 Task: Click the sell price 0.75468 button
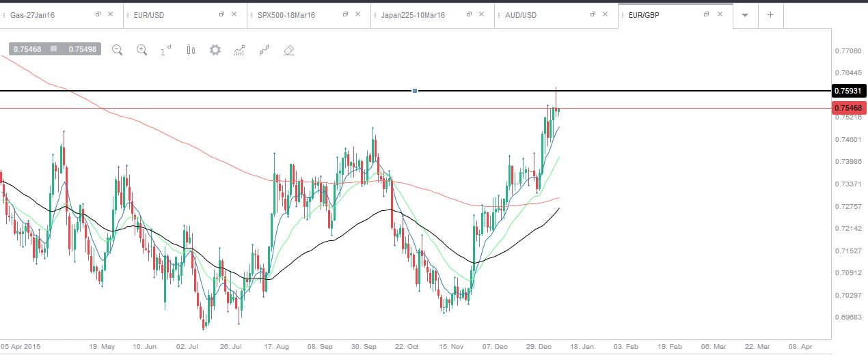(x=27, y=49)
